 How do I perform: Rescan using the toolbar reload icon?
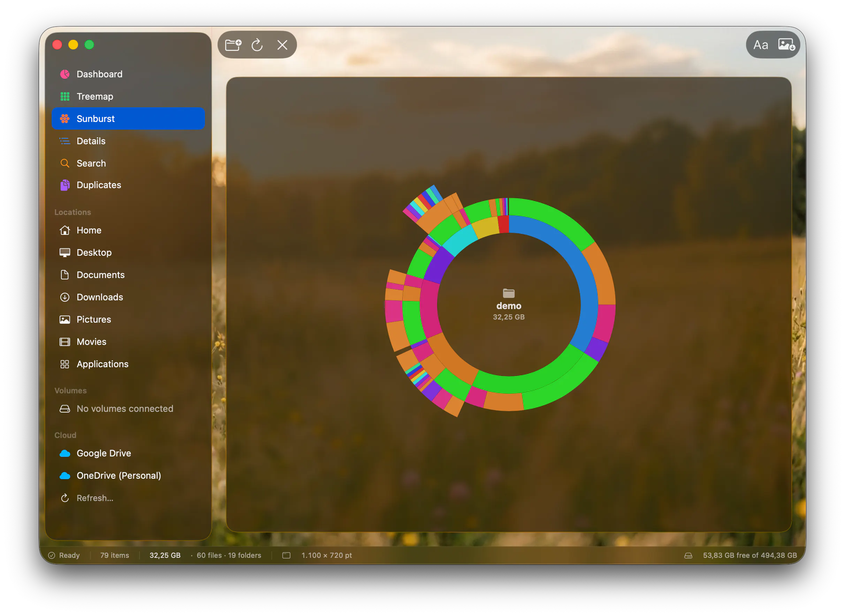tap(257, 45)
